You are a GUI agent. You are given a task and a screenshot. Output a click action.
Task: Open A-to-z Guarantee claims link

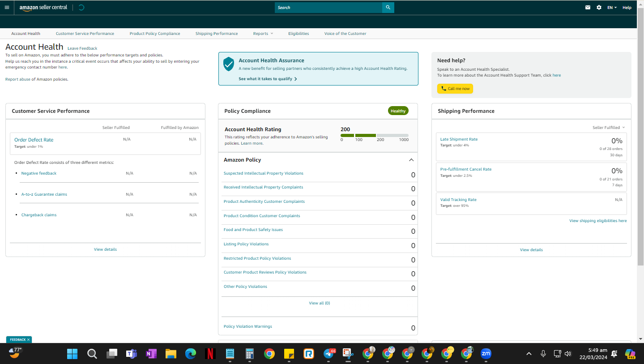[x=44, y=194]
